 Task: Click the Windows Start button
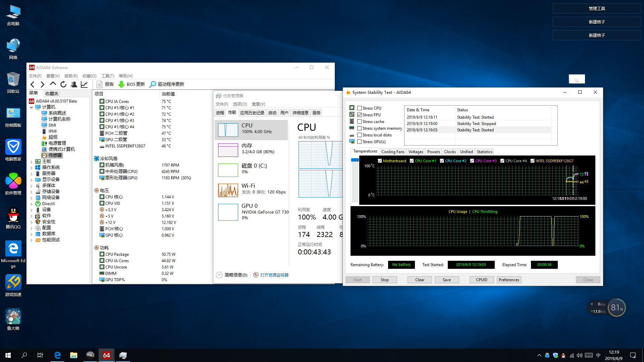pos(8,355)
